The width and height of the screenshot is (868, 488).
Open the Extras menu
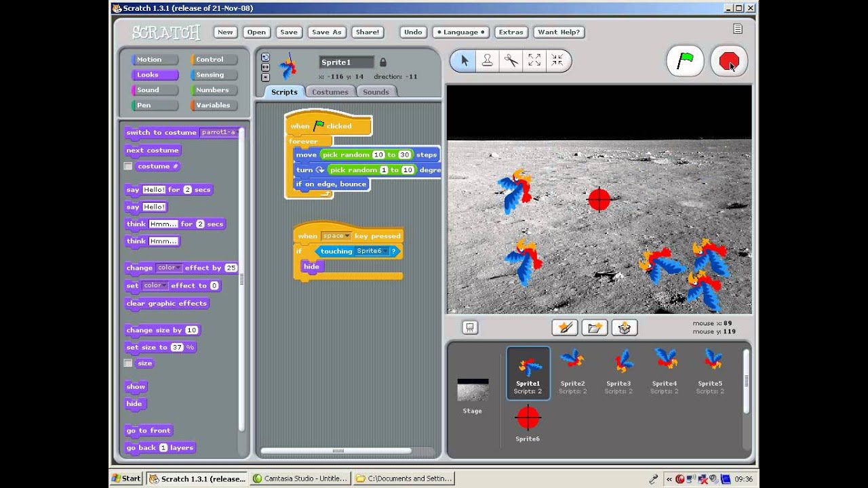pyautogui.click(x=511, y=32)
